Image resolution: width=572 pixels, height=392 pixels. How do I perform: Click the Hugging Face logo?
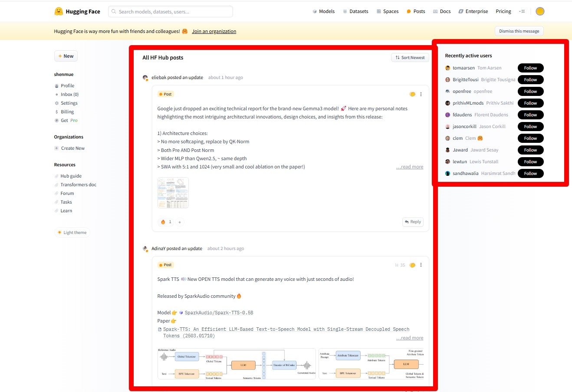click(x=77, y=11)
